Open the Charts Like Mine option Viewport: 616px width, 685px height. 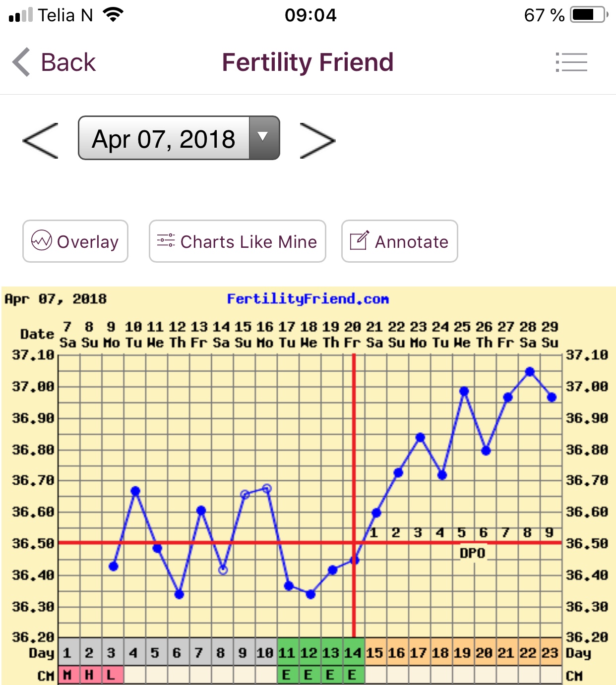(x=248, y=242)
